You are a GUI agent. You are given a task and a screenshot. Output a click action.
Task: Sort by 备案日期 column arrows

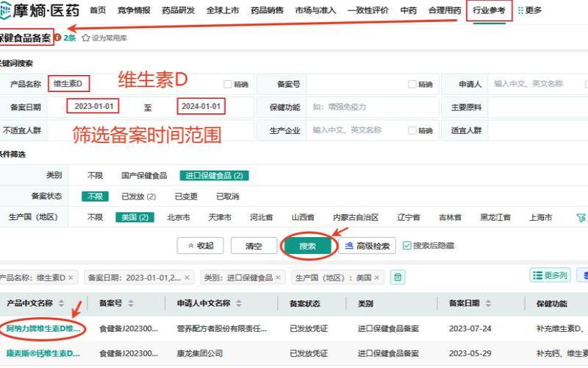tap(488, 303)
